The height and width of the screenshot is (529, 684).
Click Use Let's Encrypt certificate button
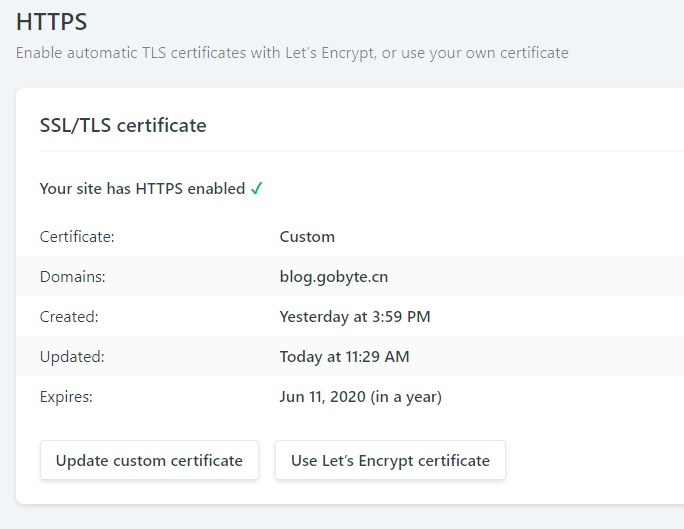[390, 460]
